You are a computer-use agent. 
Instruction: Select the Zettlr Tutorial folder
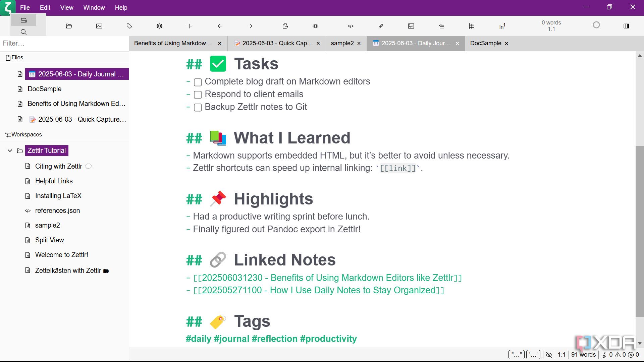pyautogui.click(x=47, y=150)
